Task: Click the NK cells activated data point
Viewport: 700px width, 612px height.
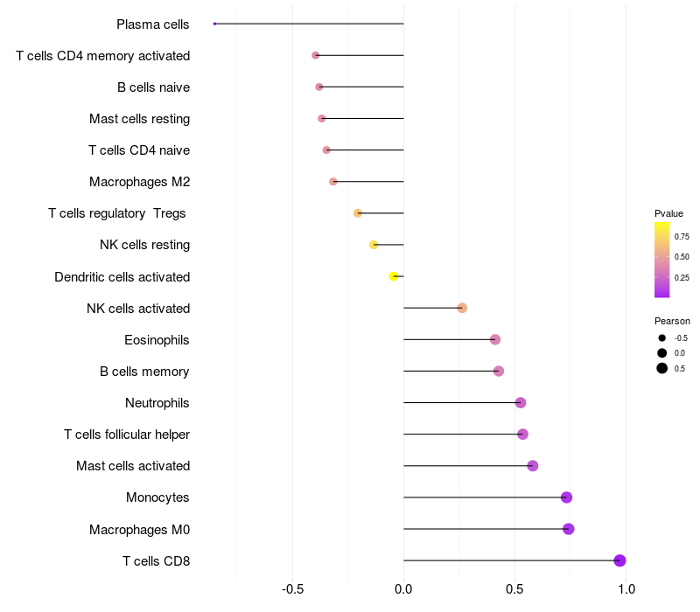Action: (462, 308)
